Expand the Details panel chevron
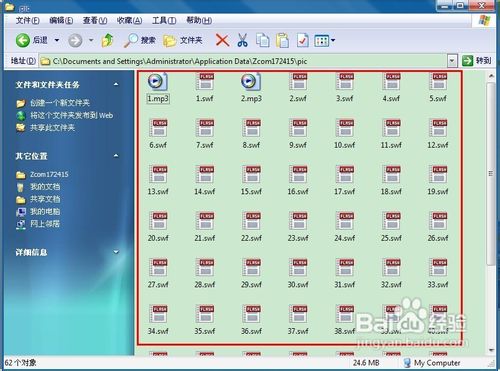Viewport: 500px width, 371px height. tap(116, 252)
